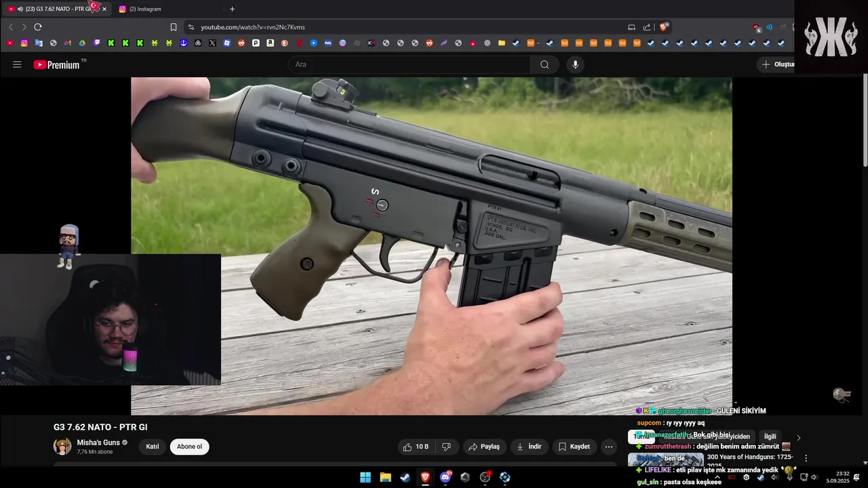Download the video with İndir

[x=529, y=447]
